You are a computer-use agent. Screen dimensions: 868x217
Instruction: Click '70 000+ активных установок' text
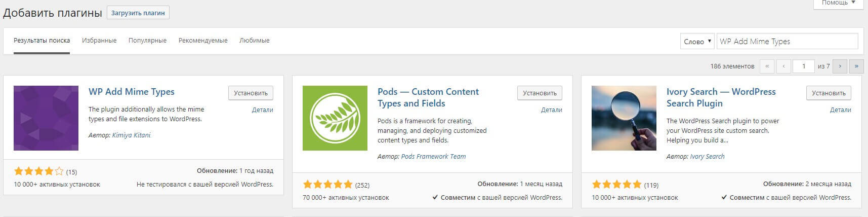click(346, 198)
